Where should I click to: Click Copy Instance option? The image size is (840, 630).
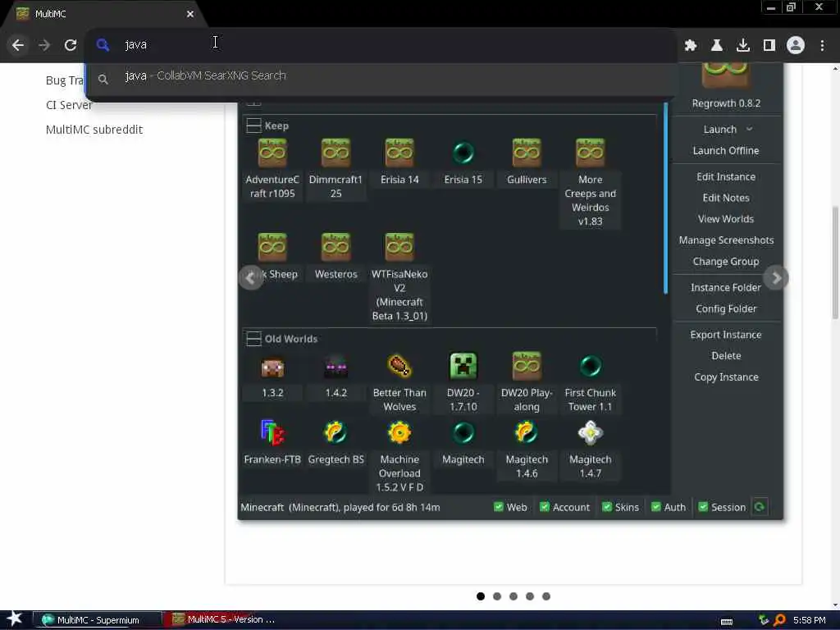tap(726, 377)
